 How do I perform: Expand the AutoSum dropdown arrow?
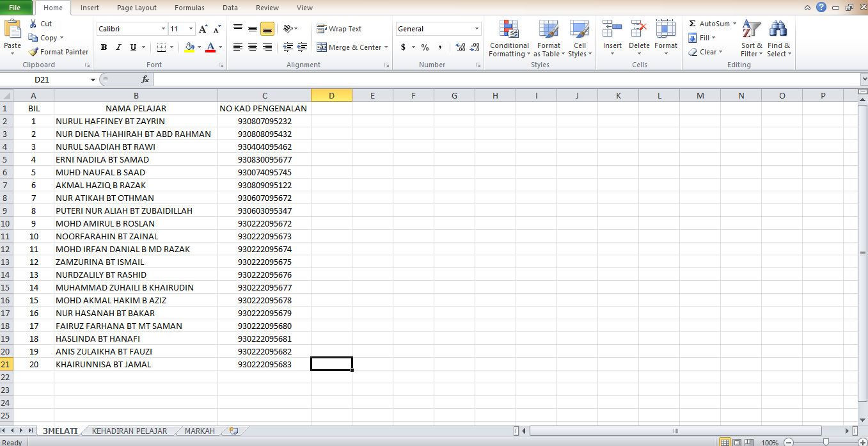point(734,24)
